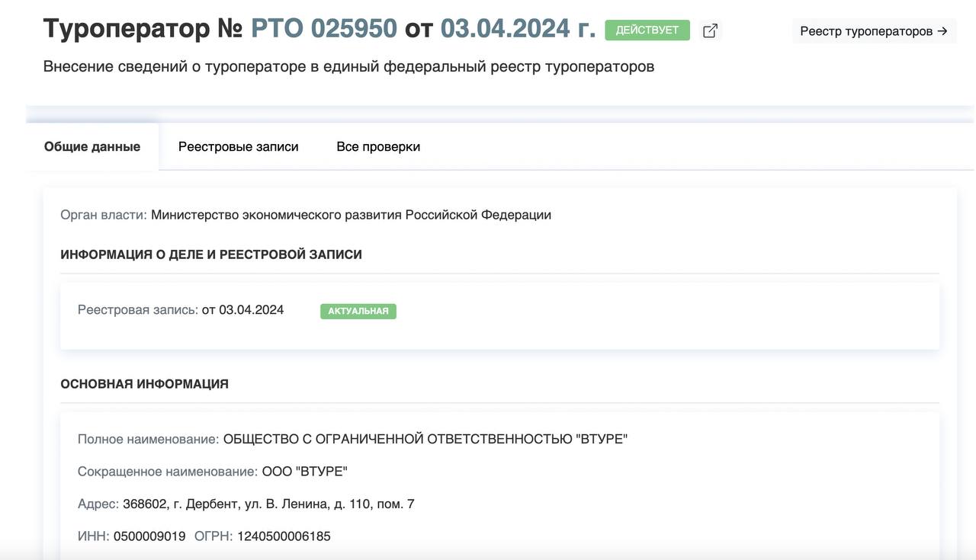
Task: Click the ИНН number 0500009019
Action: pos(149,536)
